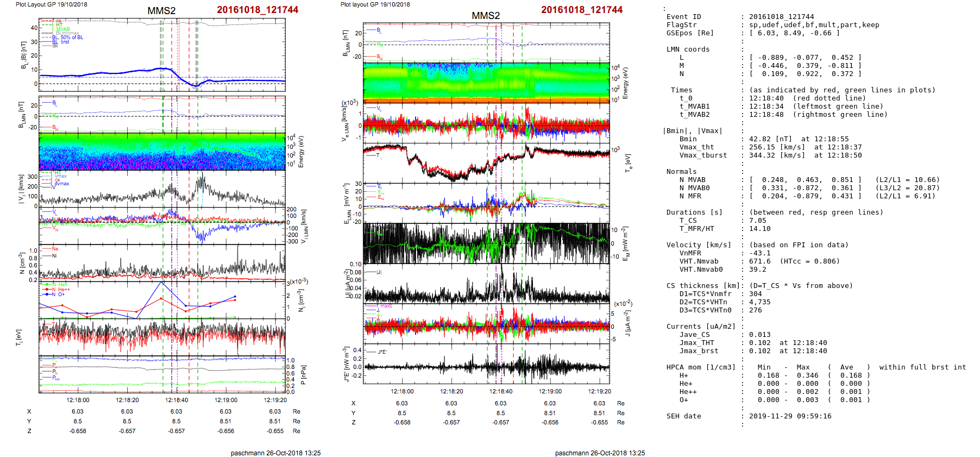Click the red event title above the left plot
Image resolution: width=980 pixels, height=457 pixels.
pos(257,10)
